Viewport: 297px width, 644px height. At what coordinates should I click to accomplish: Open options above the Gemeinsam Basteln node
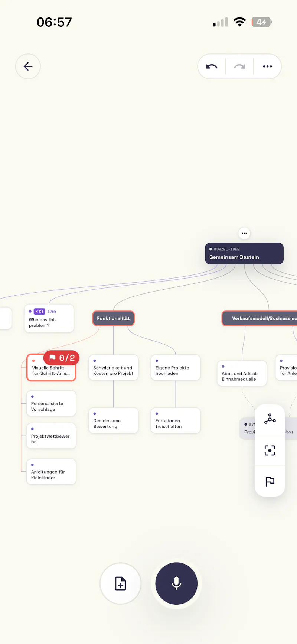point(244,233)
